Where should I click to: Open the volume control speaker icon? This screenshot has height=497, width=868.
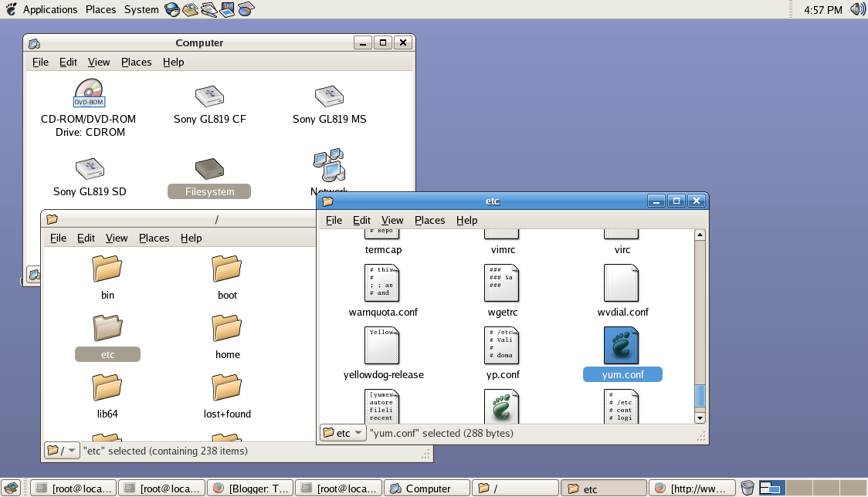point(857,9)
